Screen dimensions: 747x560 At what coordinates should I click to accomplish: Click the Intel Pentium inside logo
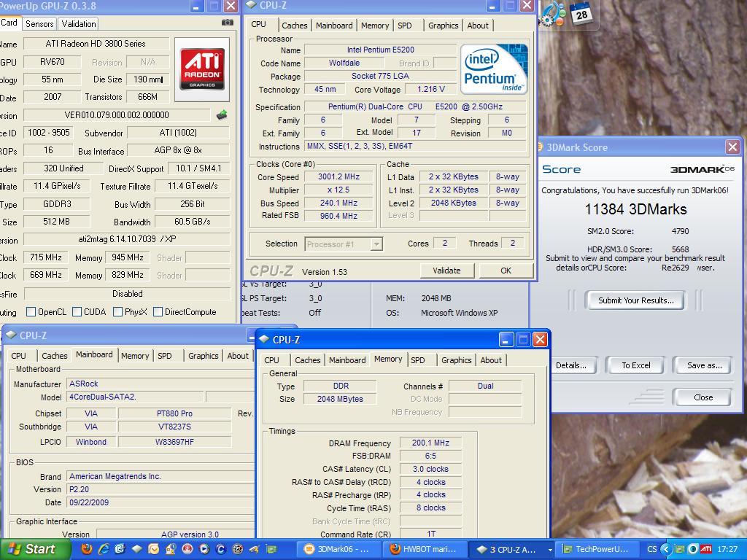click(x=495, y=68)
